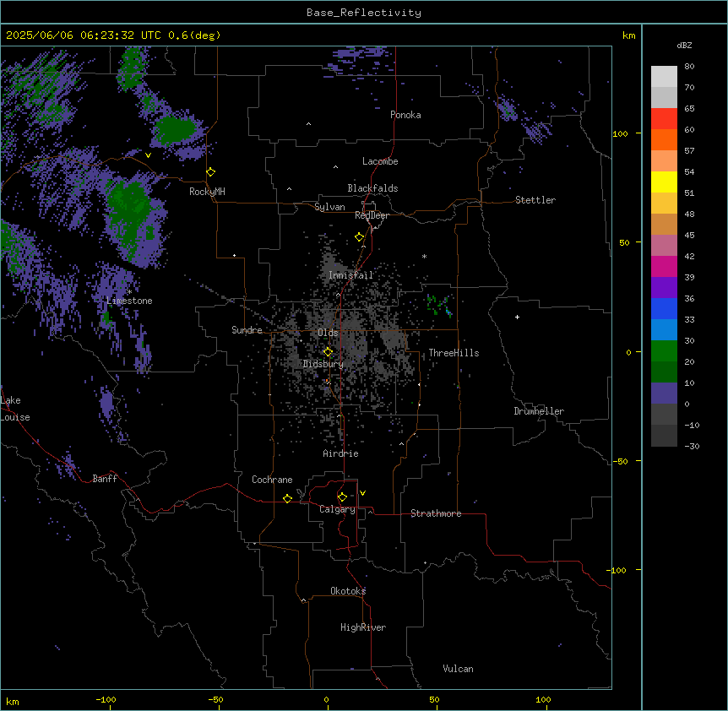
Task: Click the asterisk marker east of Innisfail
Action: click(x=424, y=256)
